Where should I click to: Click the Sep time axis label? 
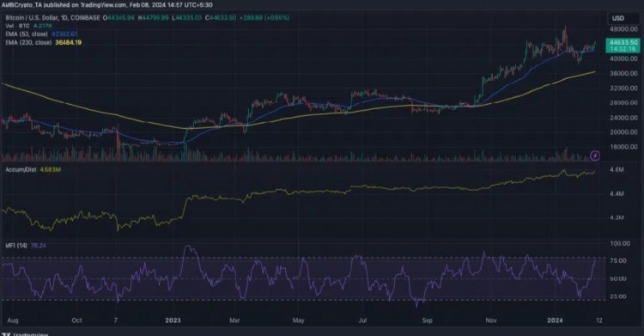[x=428, y=321]
